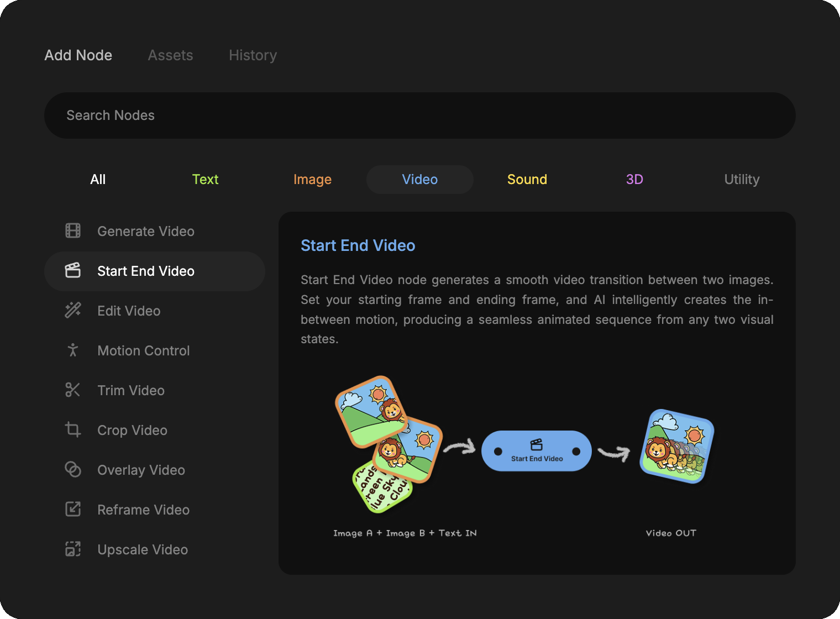Click the Motion Control figure icon
Screen dimensions: 840x619
[73, 350]
